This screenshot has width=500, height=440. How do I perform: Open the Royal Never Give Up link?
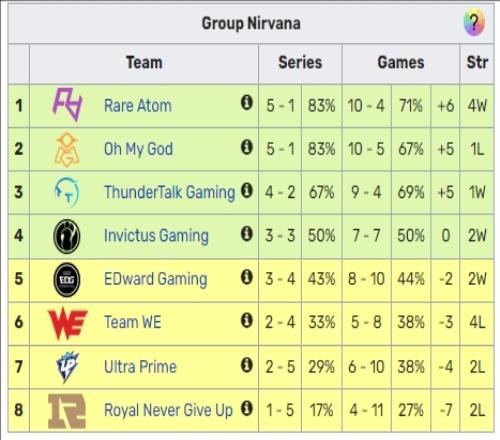click(x=168, y=410)
